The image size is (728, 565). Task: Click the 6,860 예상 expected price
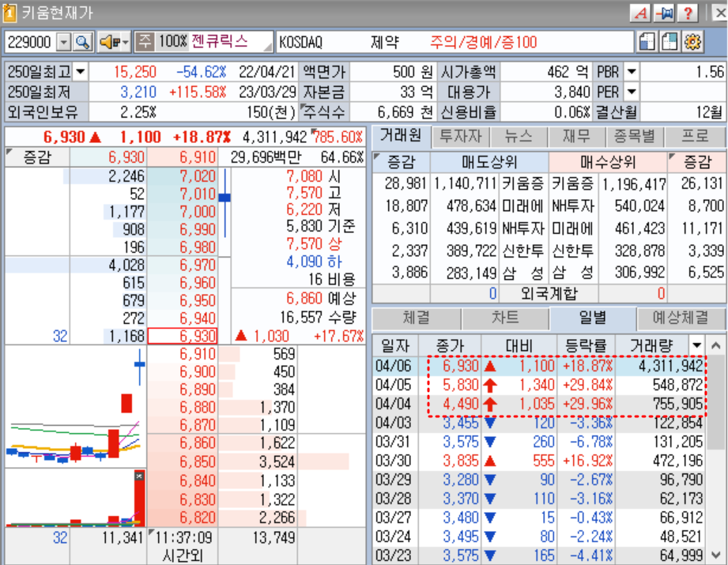coord(321,298)
